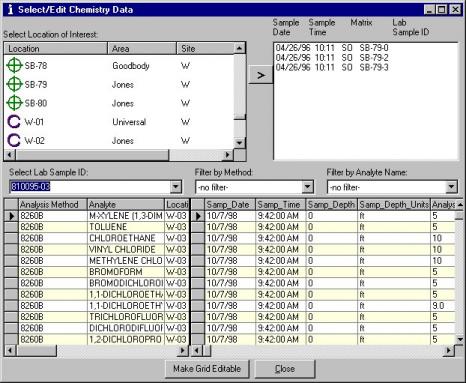Open the Filter by Analyte Name dropdown
466x383 pixels.
[x=451, y=187]
